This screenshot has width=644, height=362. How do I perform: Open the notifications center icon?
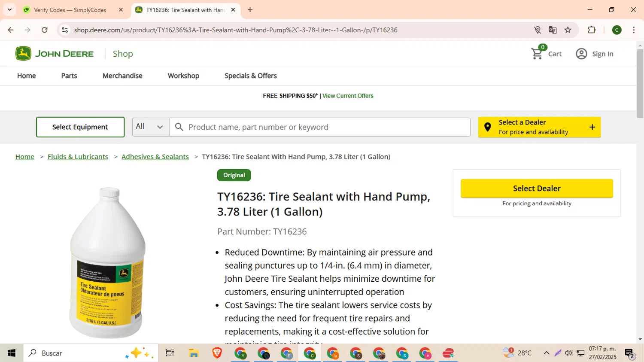click(630, 353)
